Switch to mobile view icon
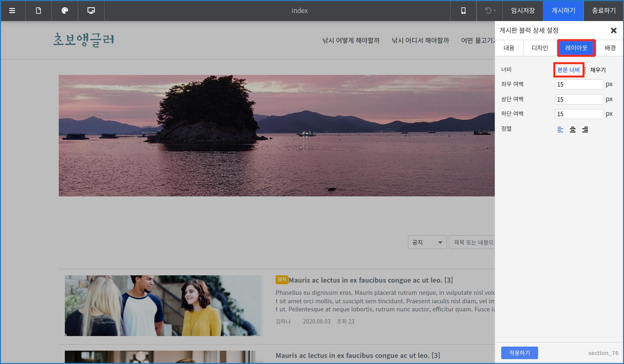The height and width of the screenshot is (364, 624). point(463,11)
